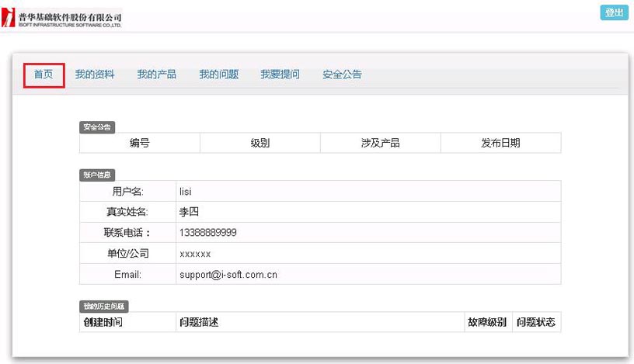Click the Email row label
This screenshot has height=364, width=634.
point(127,275)
